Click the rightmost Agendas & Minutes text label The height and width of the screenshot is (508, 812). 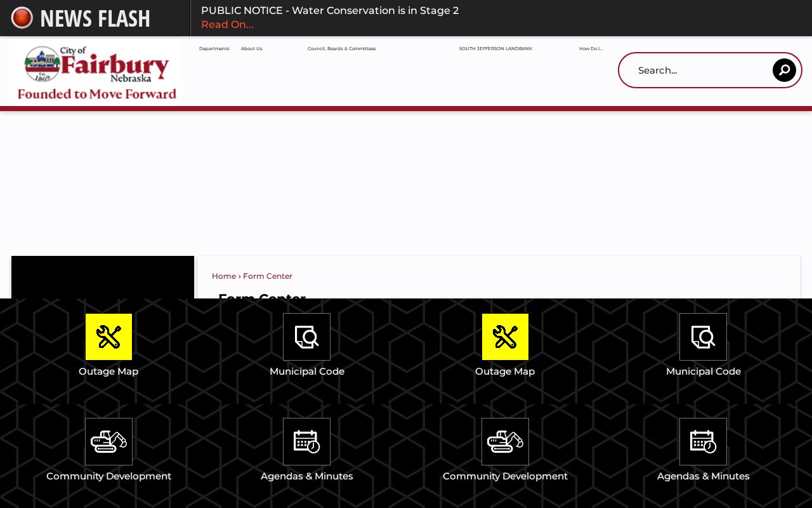pos(704,476)
